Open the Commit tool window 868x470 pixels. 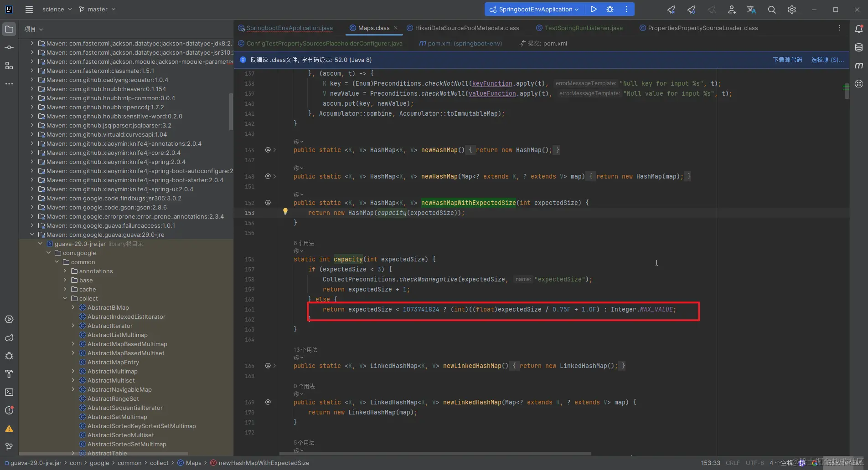point(9,47)
